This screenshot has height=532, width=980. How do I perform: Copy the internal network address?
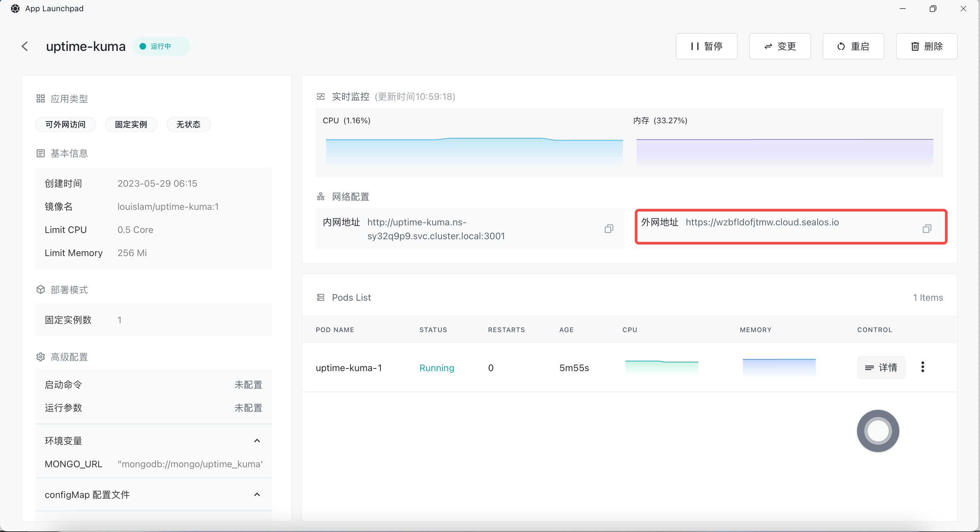tap(609, 229)
